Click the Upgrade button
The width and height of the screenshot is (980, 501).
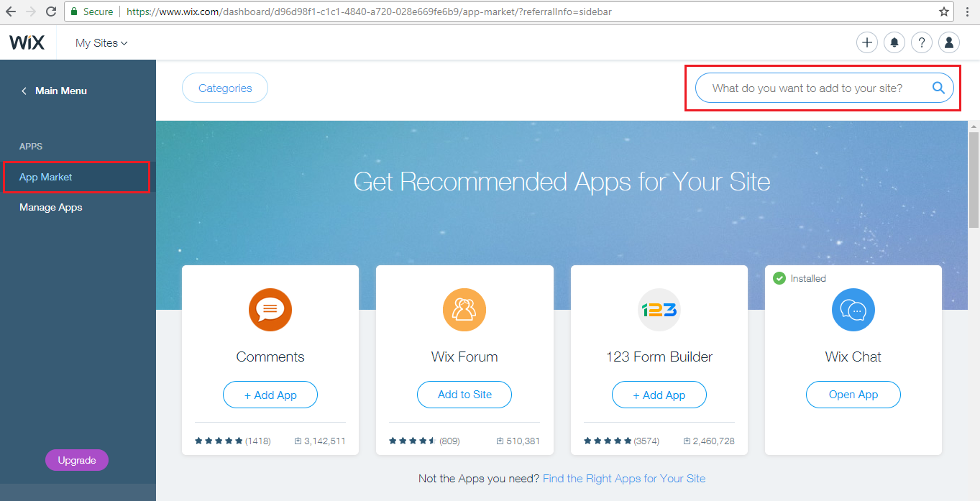point(77,460)
